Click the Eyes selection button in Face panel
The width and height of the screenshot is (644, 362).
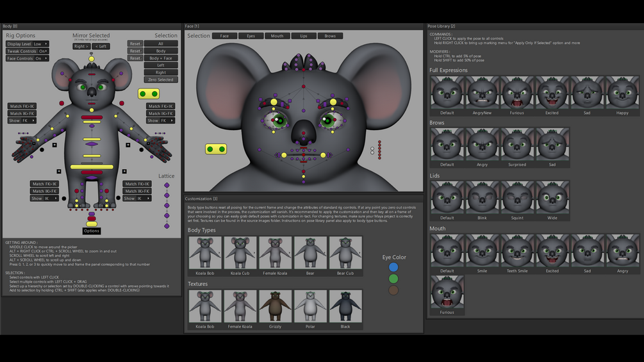point(251,36)
